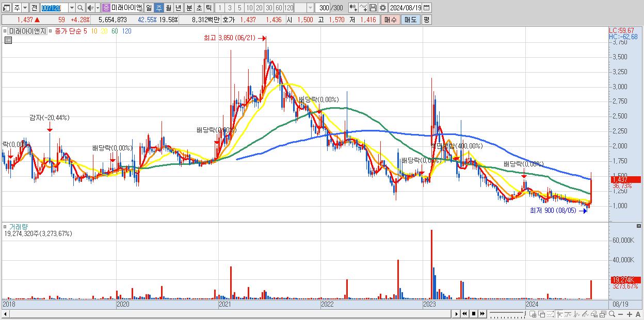The width and height of the screenshot is (644, 320).
Task: Click the 종가 단순 moving average label
Action: click(x=69, y=31)
